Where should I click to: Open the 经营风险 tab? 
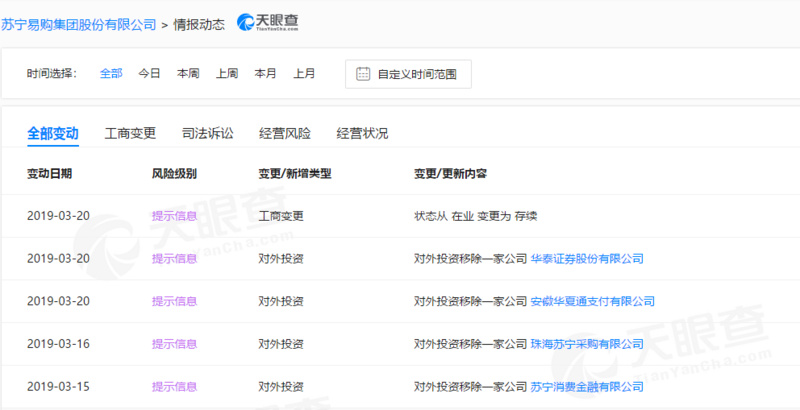click(285, 133)
